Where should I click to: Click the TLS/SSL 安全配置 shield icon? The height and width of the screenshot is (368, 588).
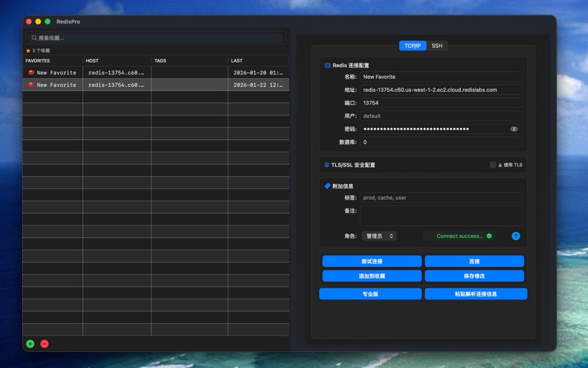(326, 165)
